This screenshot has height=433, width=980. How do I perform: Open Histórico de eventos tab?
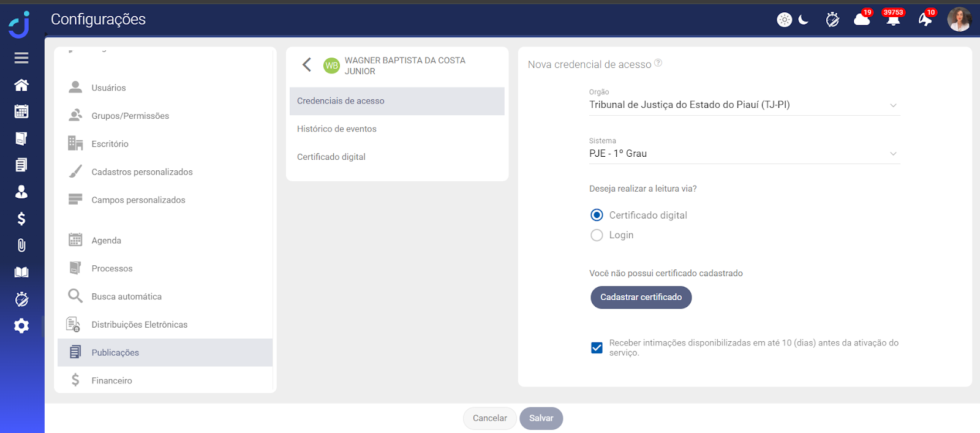coord(337,129)
